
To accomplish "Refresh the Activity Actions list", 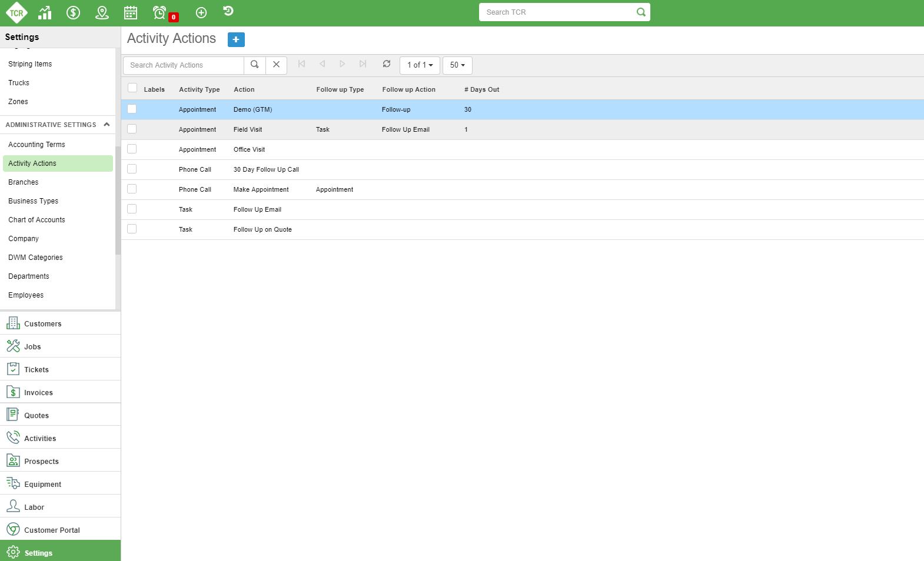I will pos(387,64).
